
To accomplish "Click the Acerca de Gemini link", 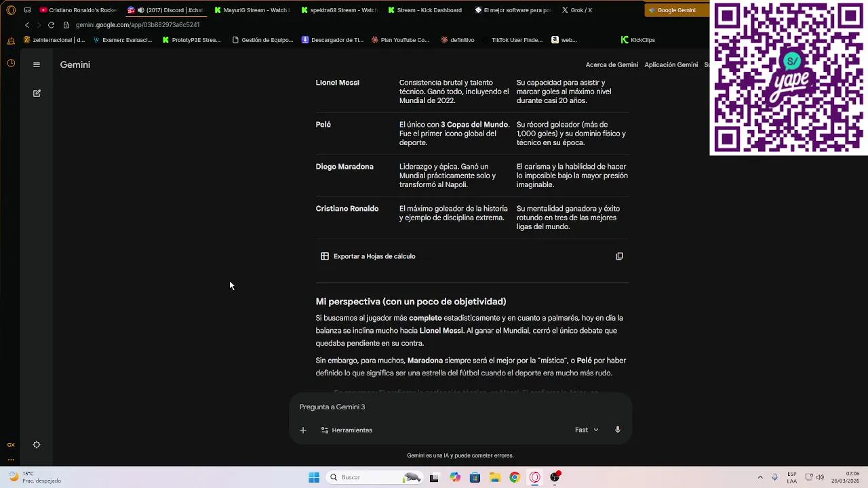I will 612,64.
